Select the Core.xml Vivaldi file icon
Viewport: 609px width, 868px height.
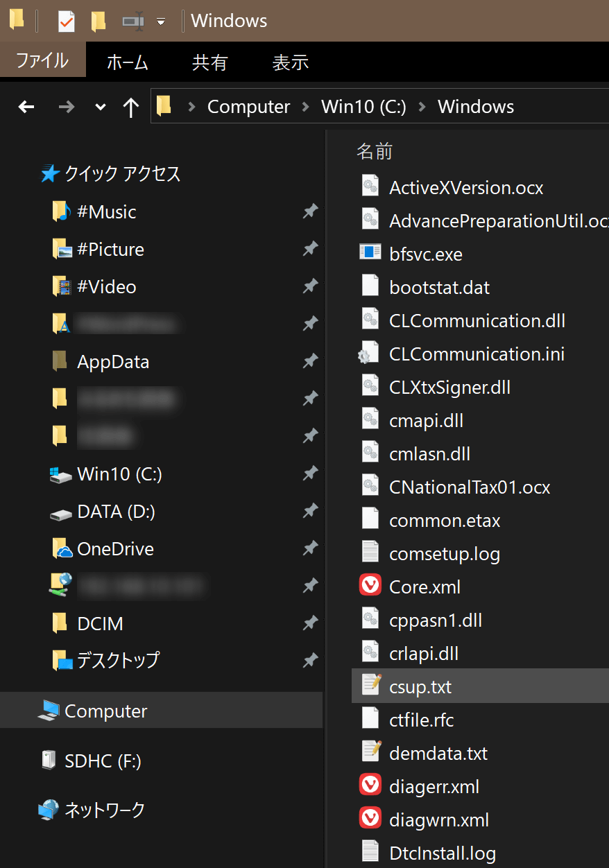[x=370, y=586]
